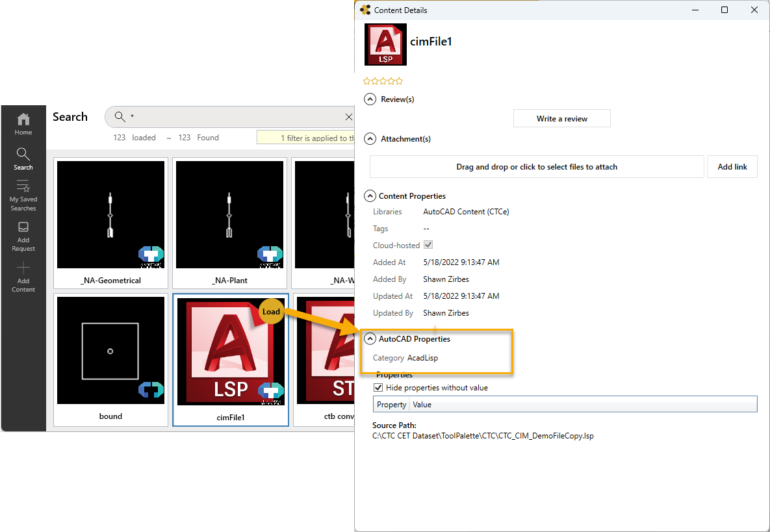Collapse the Content Properties section
Screen dimensions: 770x532
coord(370,196)
